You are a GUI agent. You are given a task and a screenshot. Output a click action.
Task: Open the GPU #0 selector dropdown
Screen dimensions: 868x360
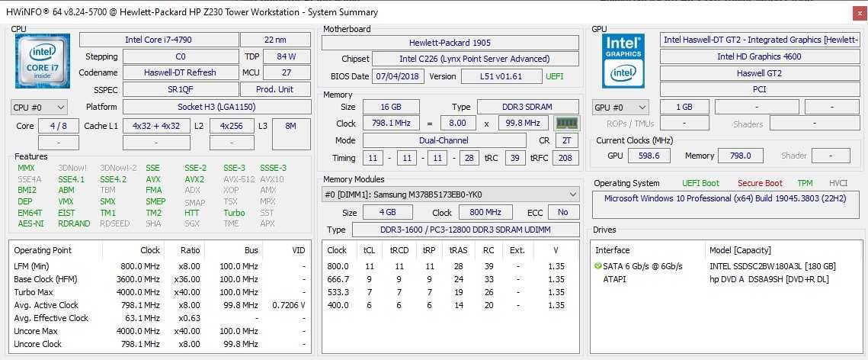620,108
